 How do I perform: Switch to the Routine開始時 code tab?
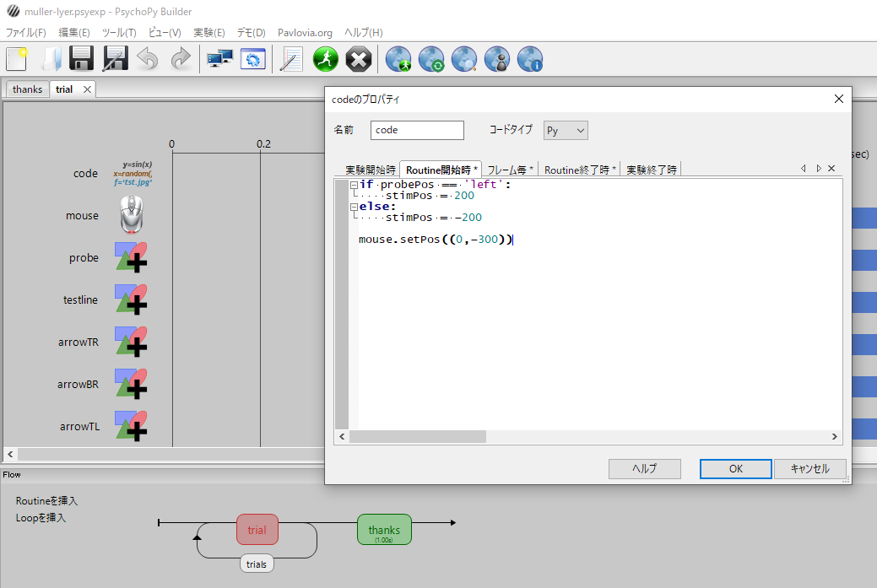[x=441, y=170]
